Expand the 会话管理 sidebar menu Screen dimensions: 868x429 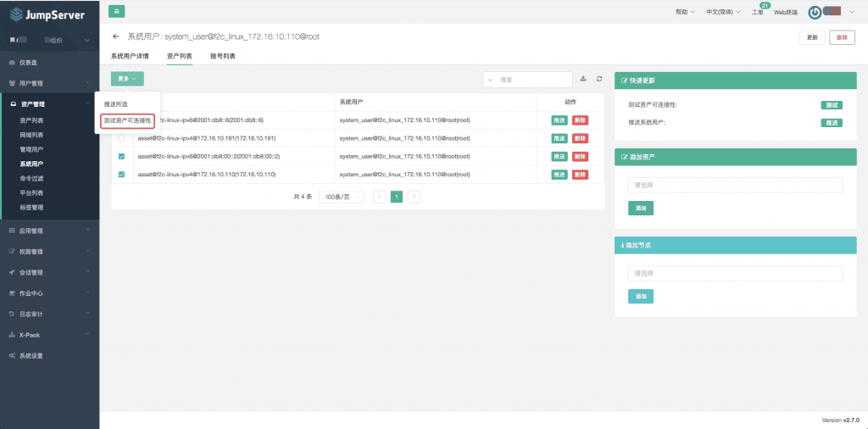pos(50,272)
